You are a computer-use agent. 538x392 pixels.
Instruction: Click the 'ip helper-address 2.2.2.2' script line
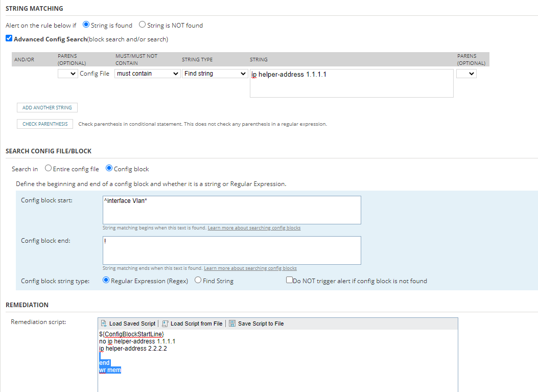coord(133,349)
